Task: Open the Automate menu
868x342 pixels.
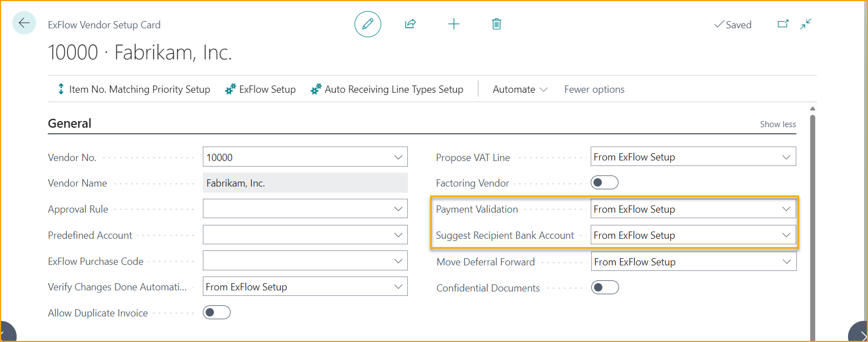Action: tap(519, 89)
